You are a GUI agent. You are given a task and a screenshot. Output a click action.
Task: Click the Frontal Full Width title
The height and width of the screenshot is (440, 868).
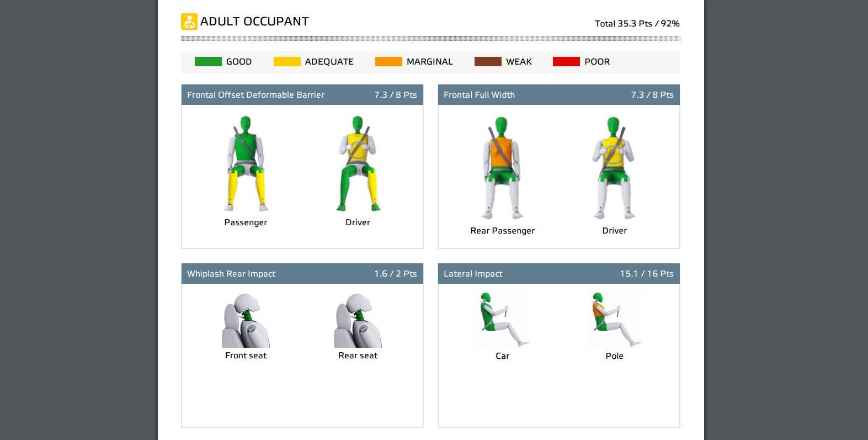pos(479,95)
